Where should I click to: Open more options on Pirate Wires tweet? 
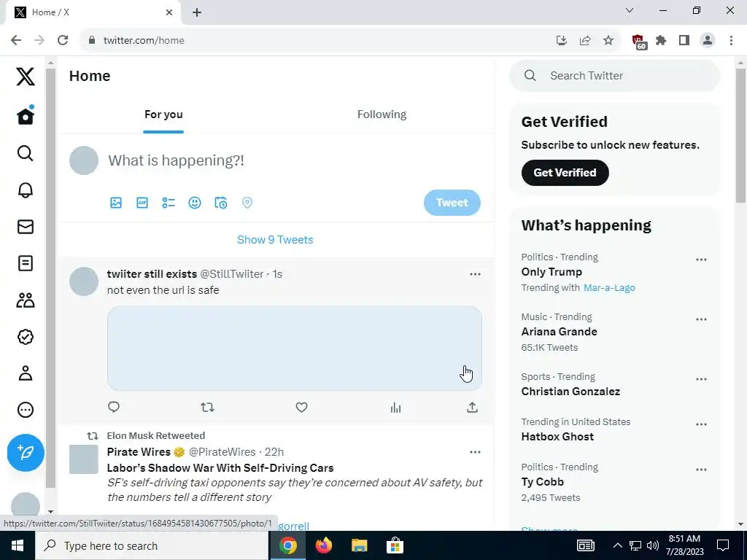[x=475, y=452]
